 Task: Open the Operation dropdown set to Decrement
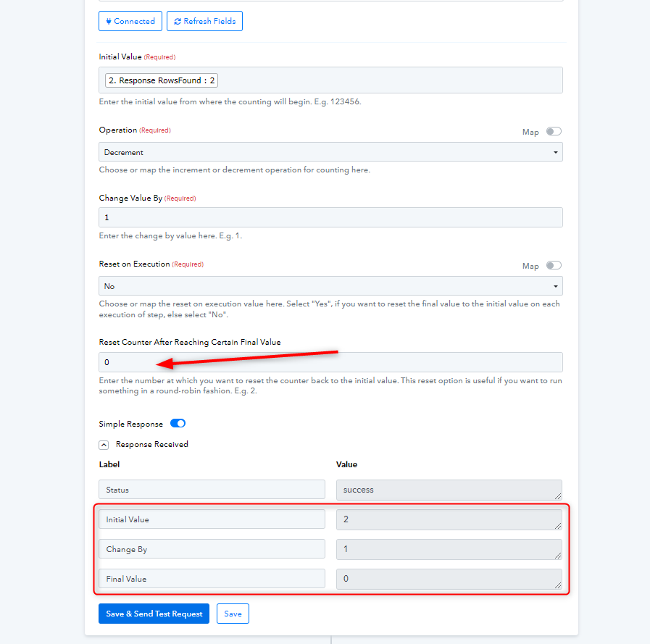coord(330,152)
